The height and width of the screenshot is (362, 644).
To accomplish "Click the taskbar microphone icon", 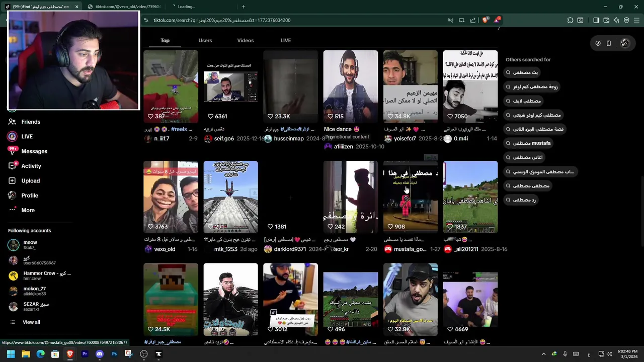I will point(565,354).
